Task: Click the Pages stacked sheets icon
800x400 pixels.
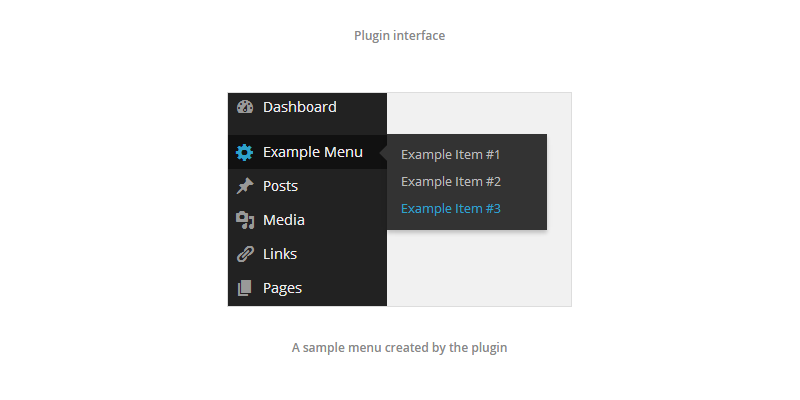Action: click(x=245, y=288)
